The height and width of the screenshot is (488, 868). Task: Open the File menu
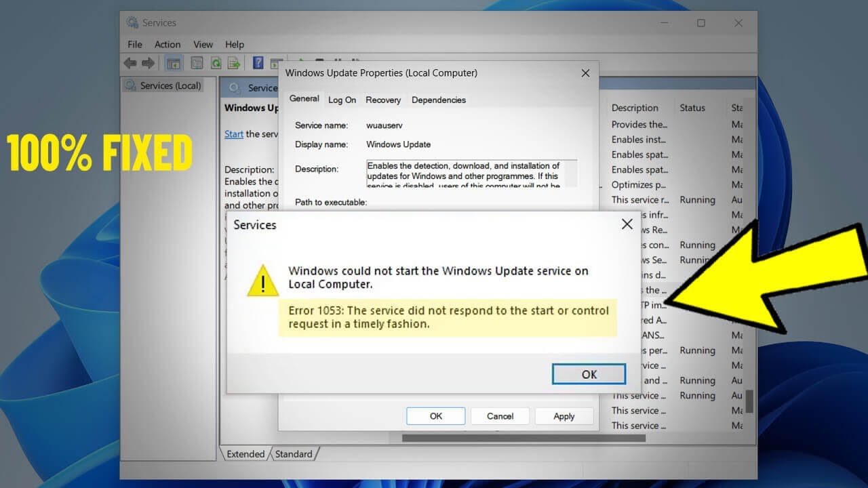pyautogui.click(x=135, y=44)
